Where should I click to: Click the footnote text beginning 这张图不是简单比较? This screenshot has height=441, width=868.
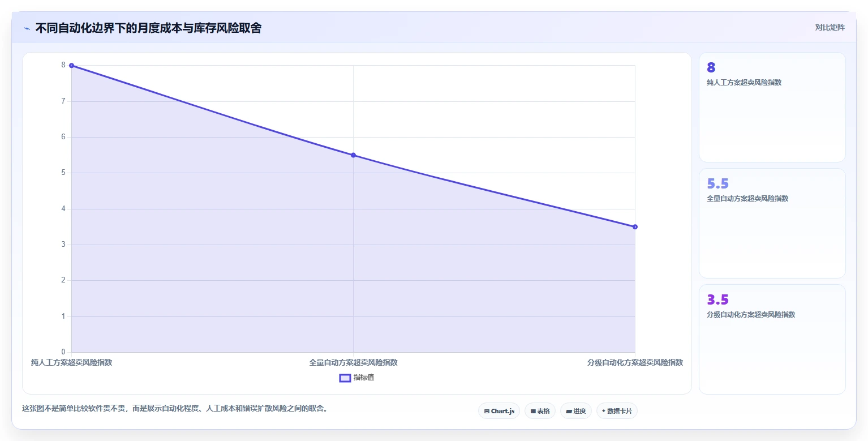click(175, 408)
